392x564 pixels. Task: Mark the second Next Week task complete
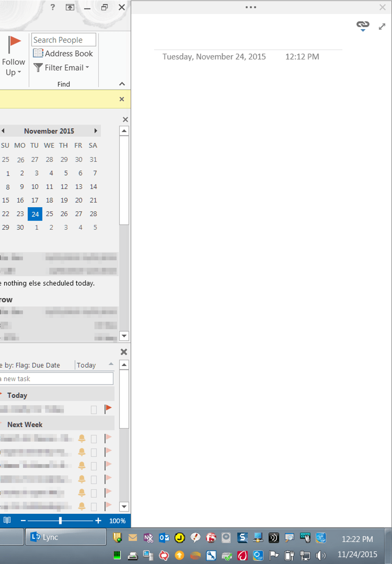94,452
